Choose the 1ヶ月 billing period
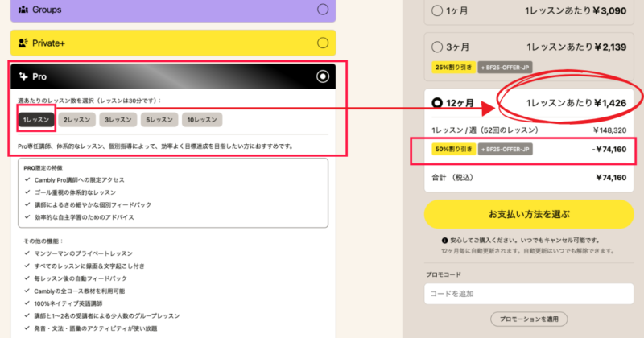The image size is (644, 338). 437,11
